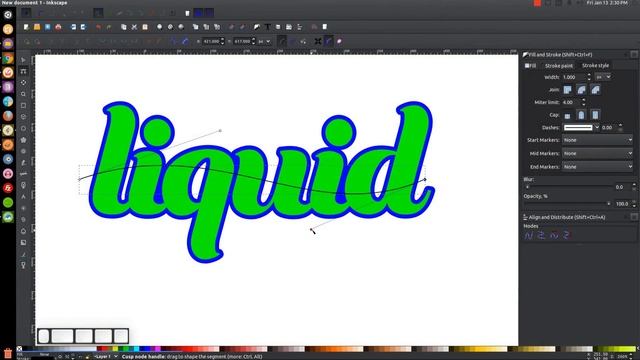Select the Gradient tool
Screen dimensions: 640x360
pos(23,242)
